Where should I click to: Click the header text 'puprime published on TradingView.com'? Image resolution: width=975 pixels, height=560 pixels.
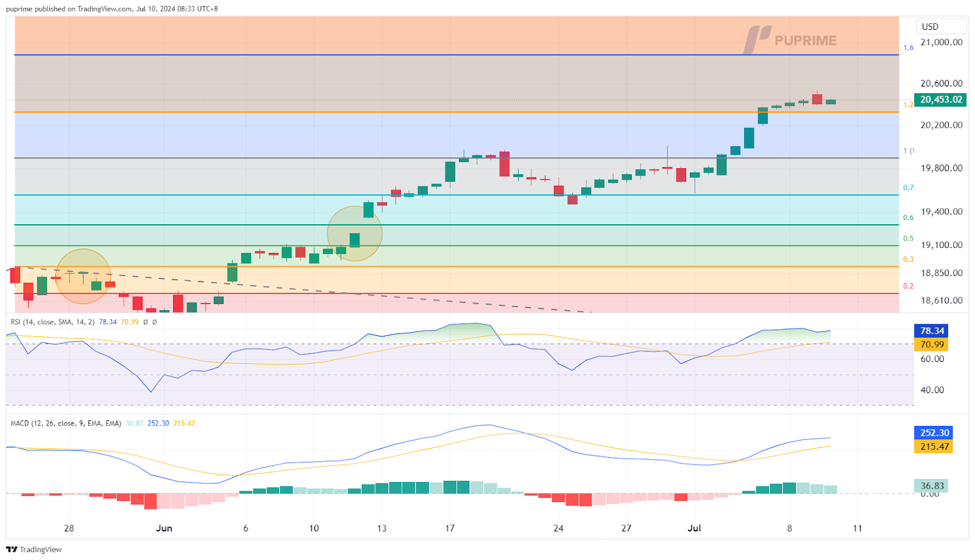pos(68,9)
